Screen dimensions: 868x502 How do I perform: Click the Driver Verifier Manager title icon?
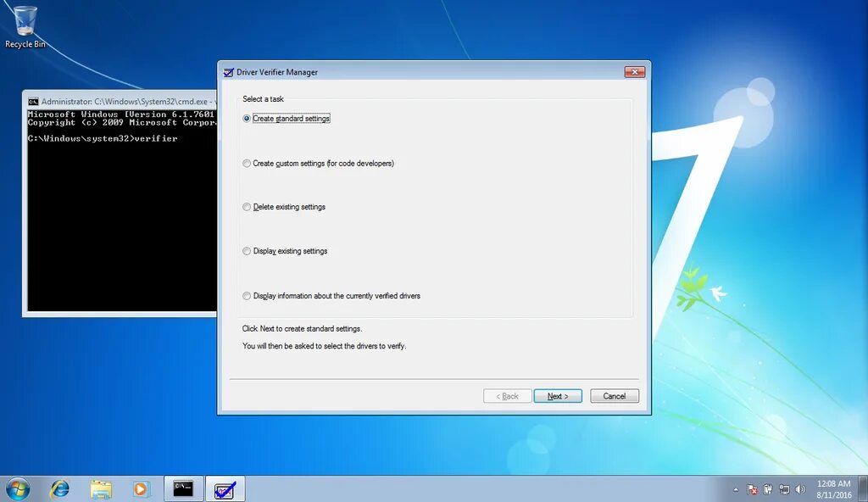click(x=228, y=72)
